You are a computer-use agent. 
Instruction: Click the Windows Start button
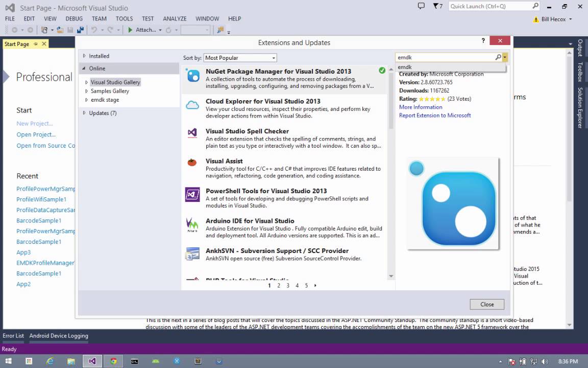tap(8, 361)
